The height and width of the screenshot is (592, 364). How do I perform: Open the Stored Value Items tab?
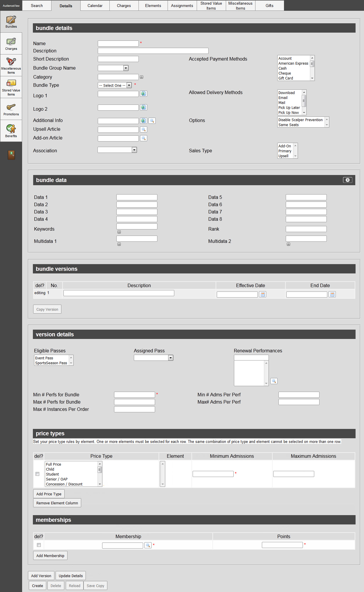211,6
